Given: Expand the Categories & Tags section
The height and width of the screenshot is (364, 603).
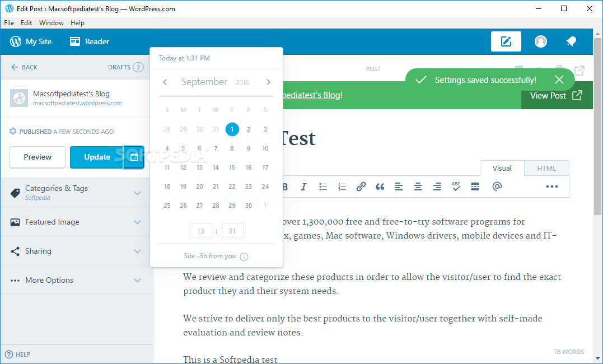Looking at the screenshot, I should click(77, 193).
